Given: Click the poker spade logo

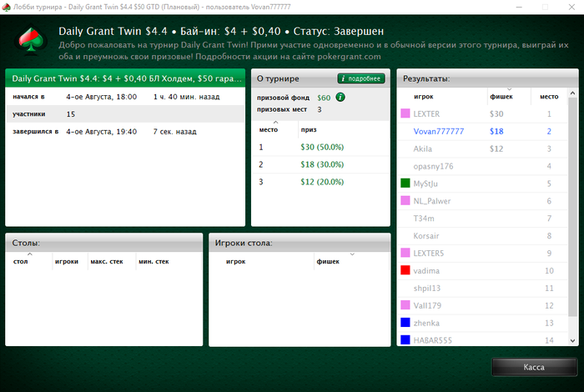Looking at the screenshot, I should click(x=31, y=41).
